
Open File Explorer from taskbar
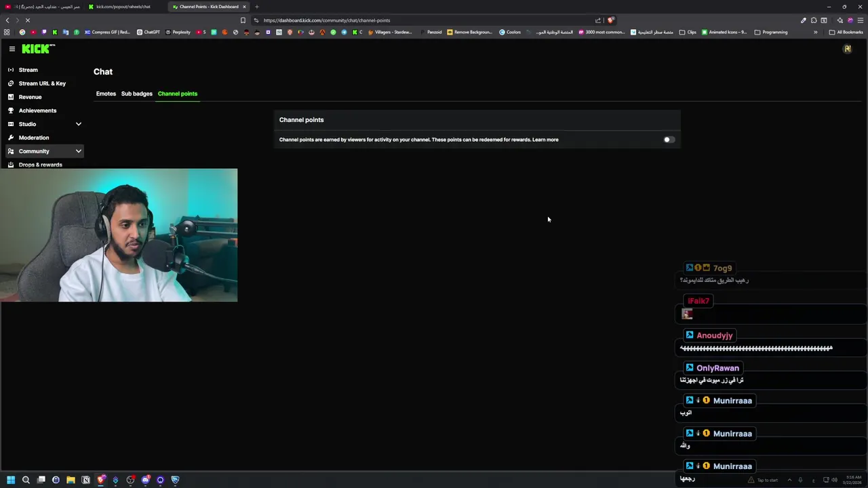pyautogui.click(x=71, y=480)
